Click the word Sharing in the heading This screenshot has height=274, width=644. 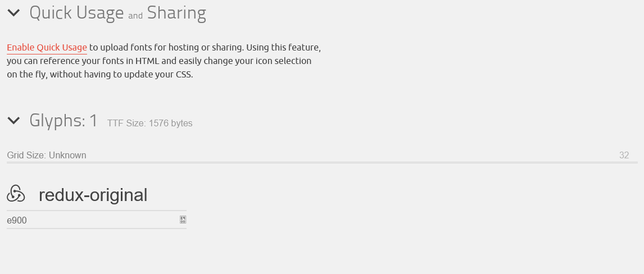coord(176,13)
